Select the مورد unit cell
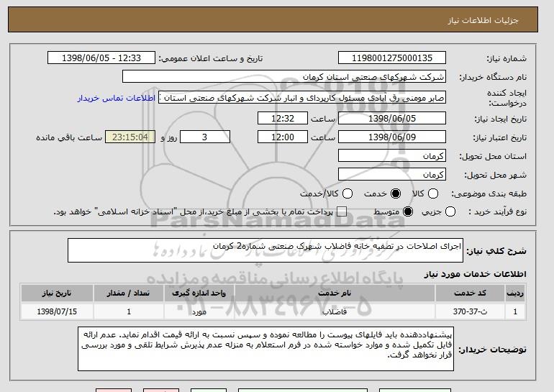Image resolution: width=554 pixels, height=392 pixels. [199, 312]
